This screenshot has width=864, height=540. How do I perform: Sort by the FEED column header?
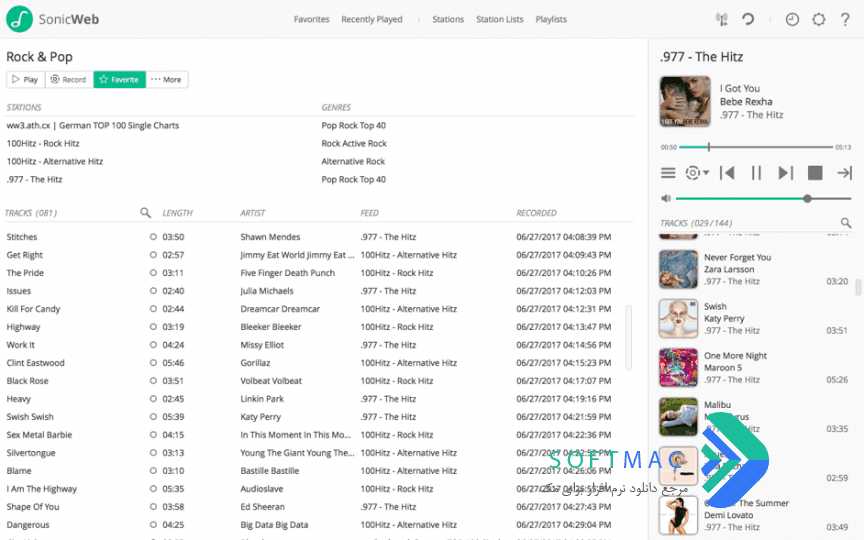click(x=369, y=213)
